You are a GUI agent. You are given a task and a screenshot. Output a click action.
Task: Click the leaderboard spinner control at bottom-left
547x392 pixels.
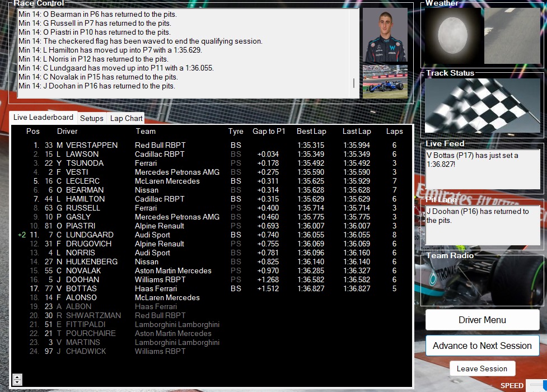coord(17,380)
